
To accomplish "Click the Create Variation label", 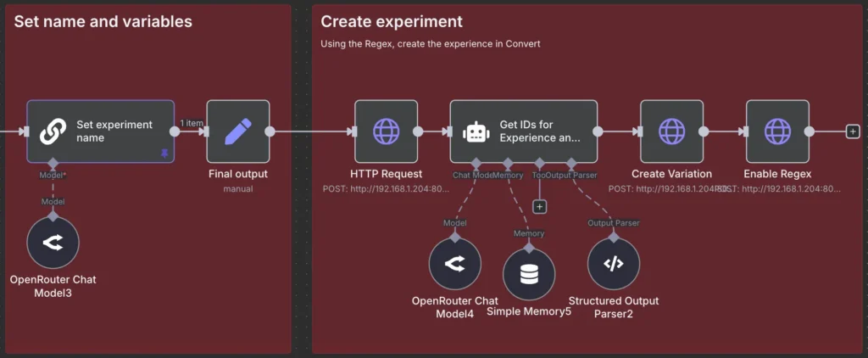I will click(672, 174).
